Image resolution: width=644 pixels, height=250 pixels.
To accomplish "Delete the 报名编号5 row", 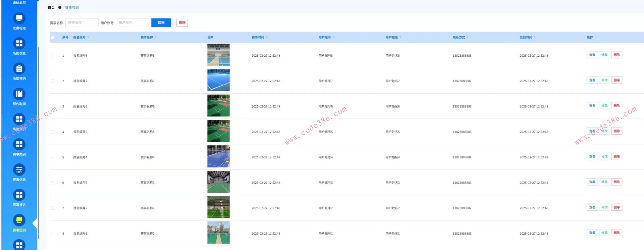I will click(x=616, y=131).
